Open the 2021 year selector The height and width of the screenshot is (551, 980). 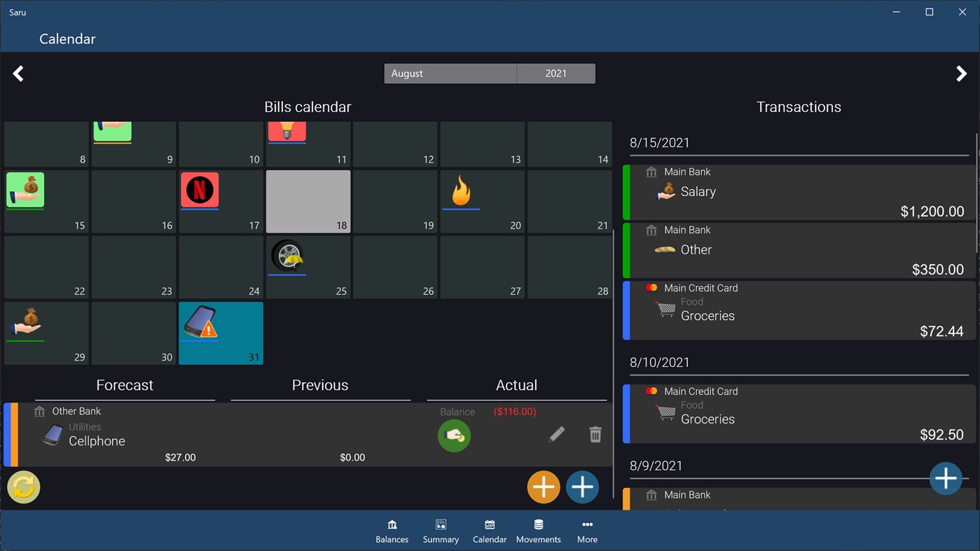(555, 73)
